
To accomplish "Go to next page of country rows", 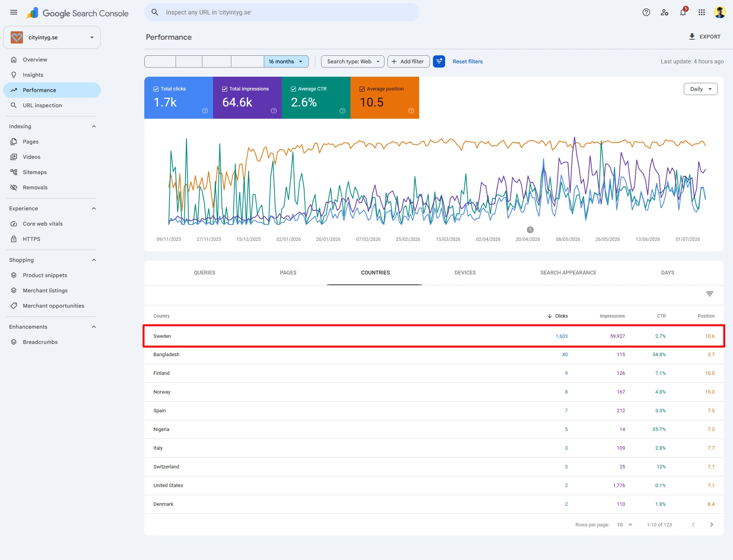I will click(x=712, y=524).
